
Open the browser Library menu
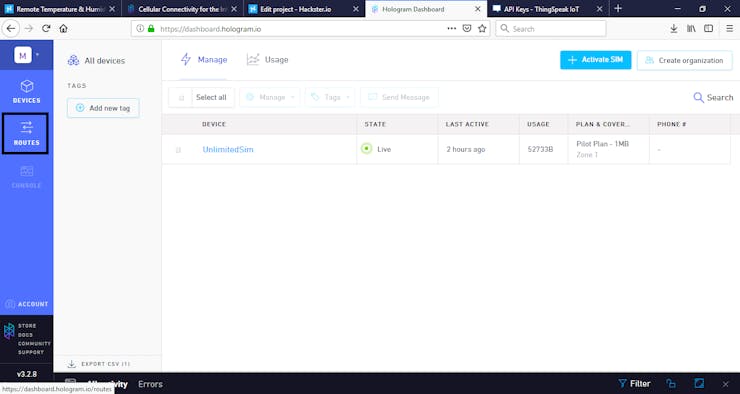coord(691,29)
